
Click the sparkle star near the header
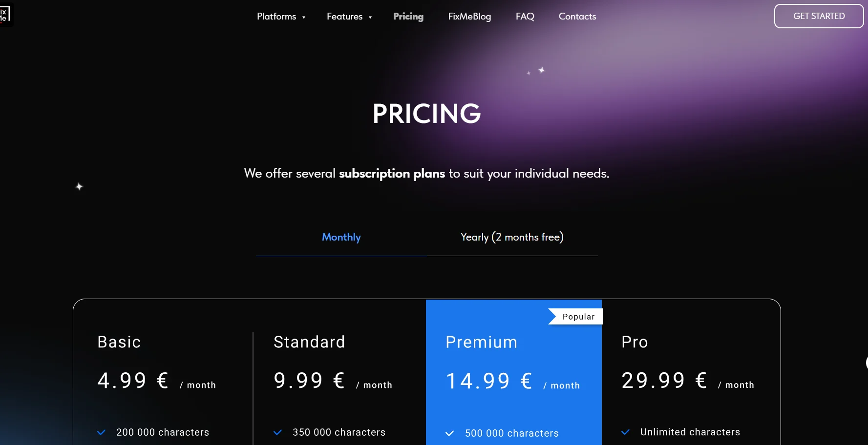point(541,70)
